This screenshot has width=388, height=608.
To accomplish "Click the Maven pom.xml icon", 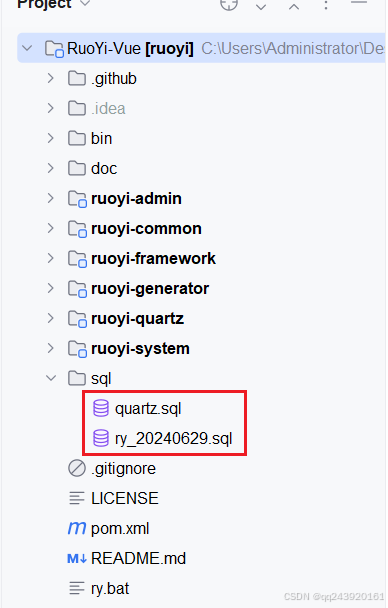I will (77, 528).
